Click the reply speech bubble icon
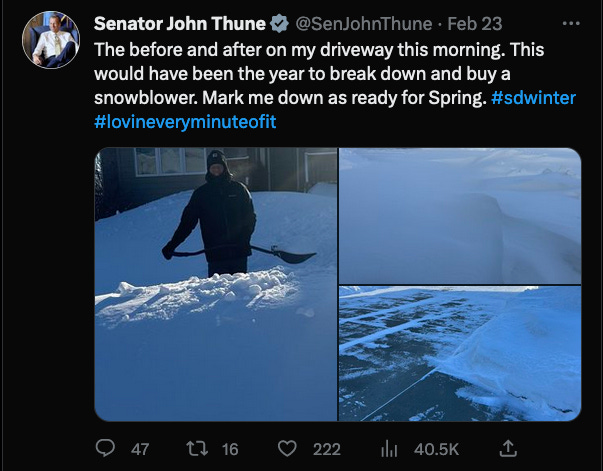603x471 pixels. pyautogui.click(x=105, y=449)
